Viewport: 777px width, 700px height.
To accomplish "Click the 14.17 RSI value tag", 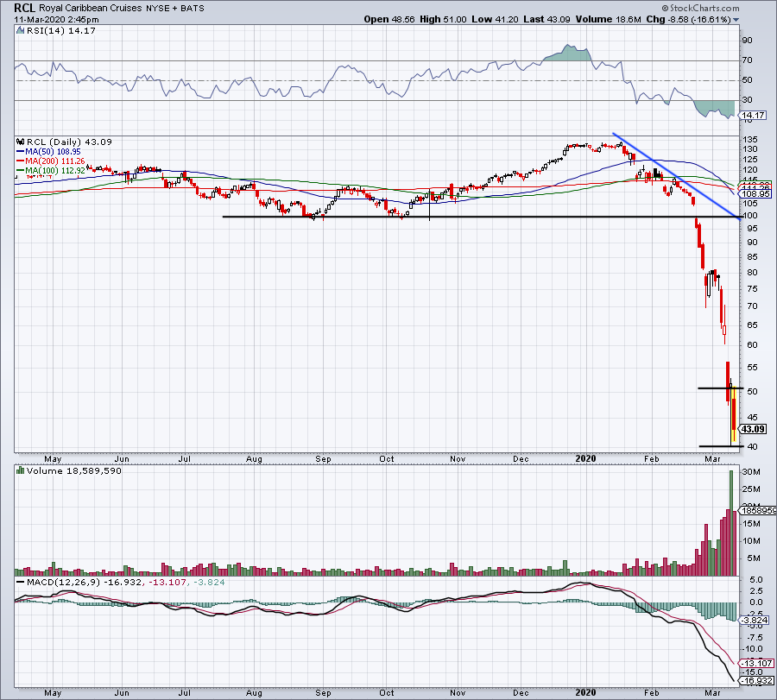I will click(x=754, y=115).
